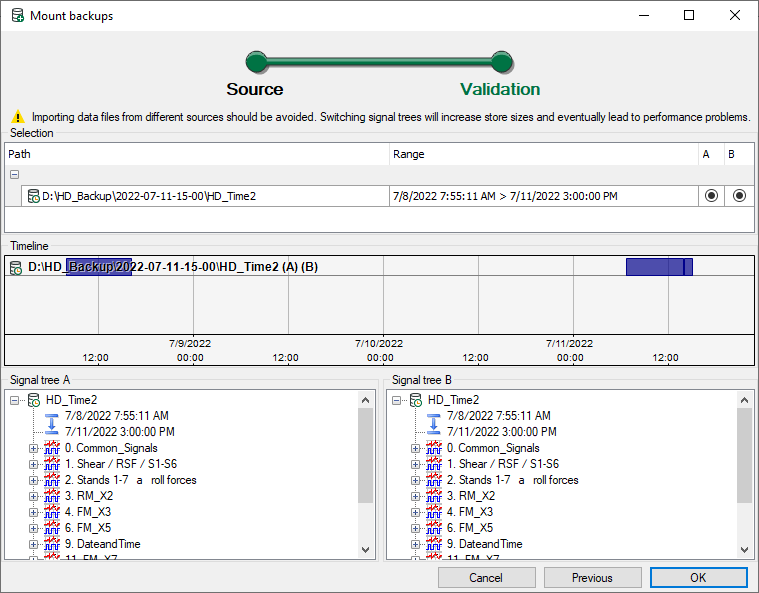Image resolution: width=759 pixels, height=593 pixels.
Task: Click the timeline database icon for HD_Time2
Action: 16,267
